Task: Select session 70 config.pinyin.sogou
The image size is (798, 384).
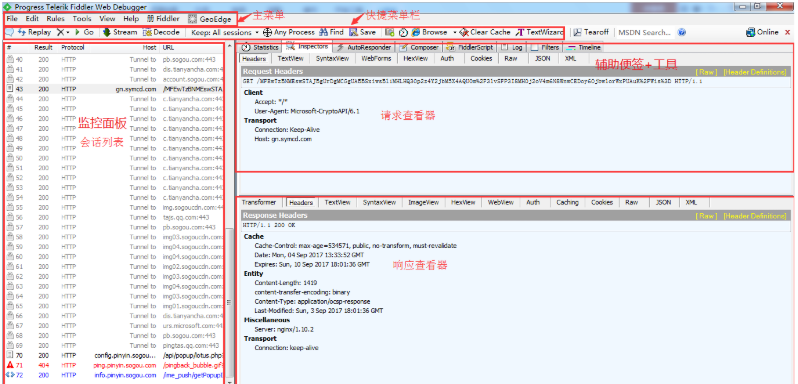Action: tap(115, 355)
